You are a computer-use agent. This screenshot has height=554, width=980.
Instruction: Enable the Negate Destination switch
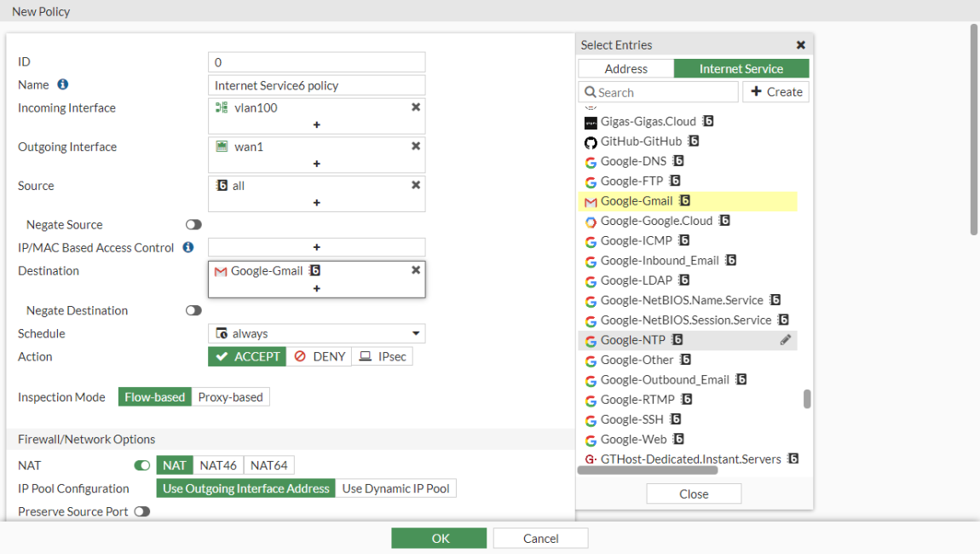(193, 310)
